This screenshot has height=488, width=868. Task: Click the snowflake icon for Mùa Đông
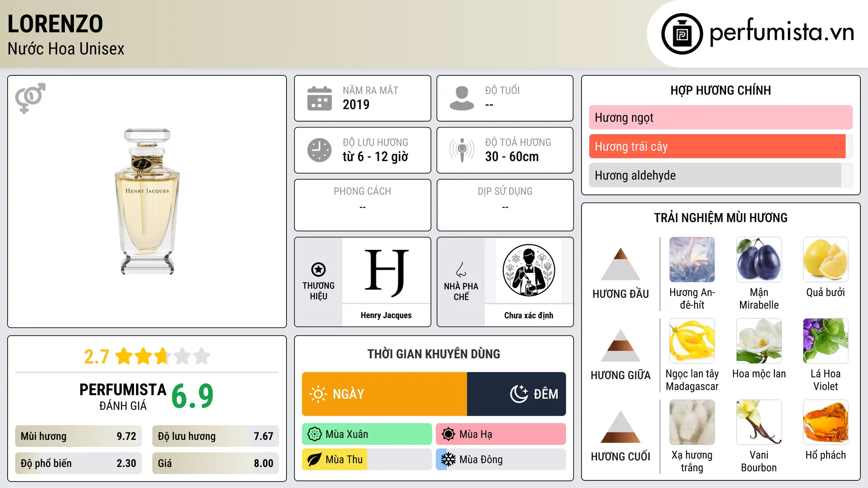[x=448, y=460]
